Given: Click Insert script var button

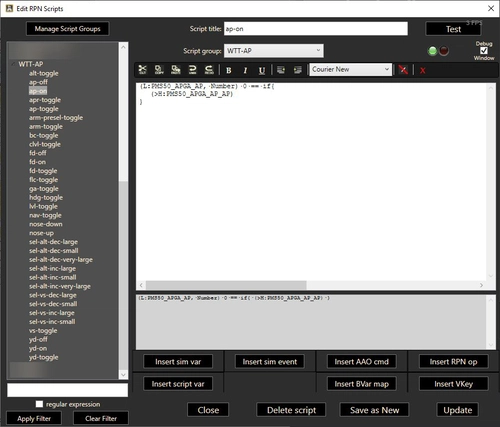Looking at the screenshot, I should (x=178, y=384).
